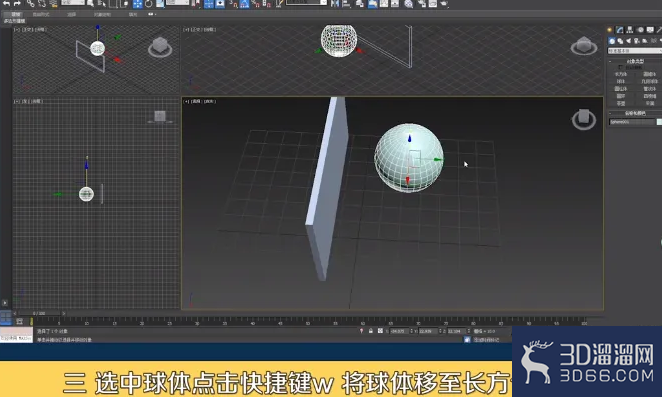The image size is (662, 397).
Task: Activate the Bind to Space Warp tool
Action: [x=53, y=4]
